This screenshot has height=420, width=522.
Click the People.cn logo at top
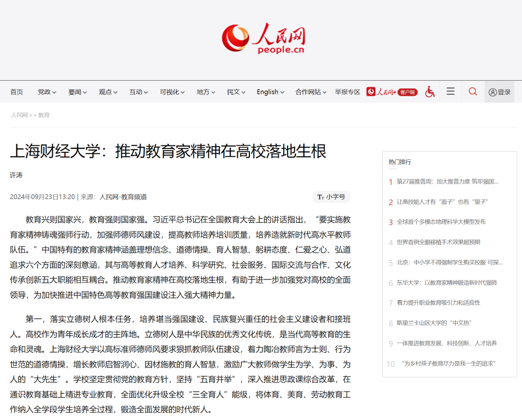pyautogui.click(x=263, y=38)
